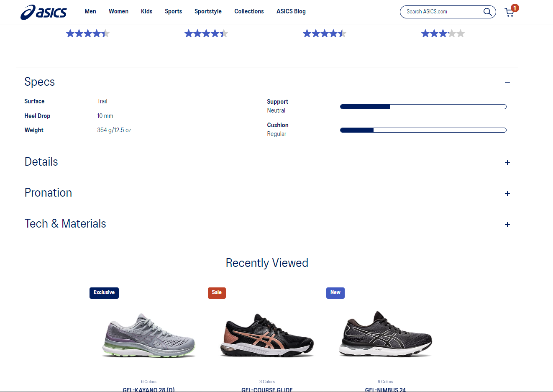Click the "Surface" spec label

pyautogui.click(x=34, y=101)
